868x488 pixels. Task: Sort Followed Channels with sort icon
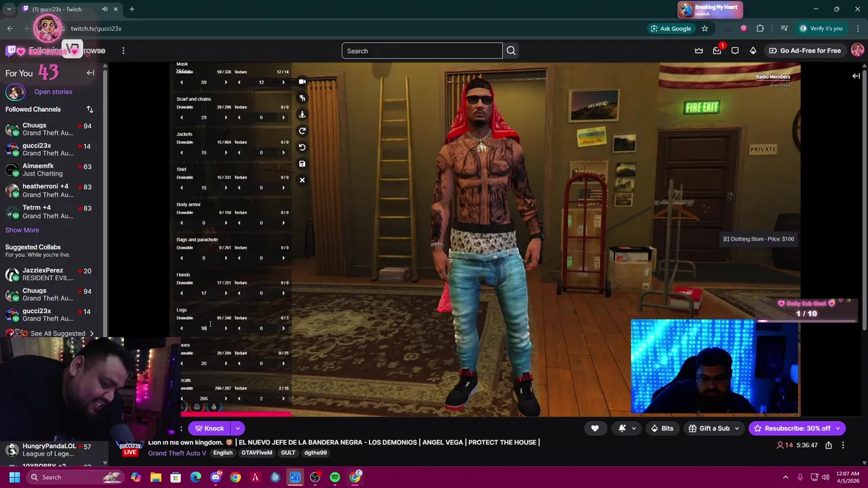pyautogui.click(x=90, y=109)
